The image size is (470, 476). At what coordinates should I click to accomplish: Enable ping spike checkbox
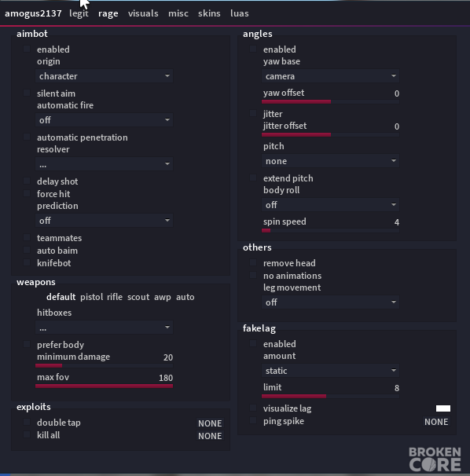click(x=253, y=420)
